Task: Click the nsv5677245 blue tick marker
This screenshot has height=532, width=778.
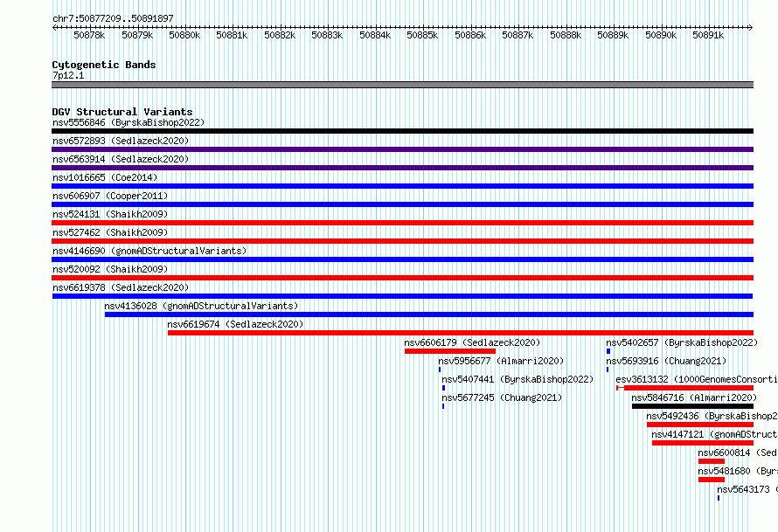Action: (443, 406)
